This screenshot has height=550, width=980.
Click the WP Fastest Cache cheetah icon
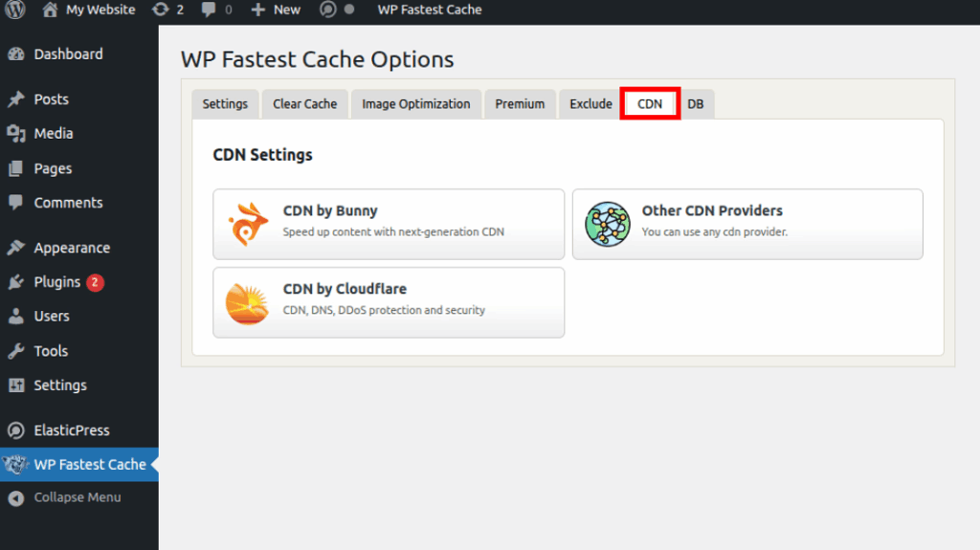tap(15, 464)
